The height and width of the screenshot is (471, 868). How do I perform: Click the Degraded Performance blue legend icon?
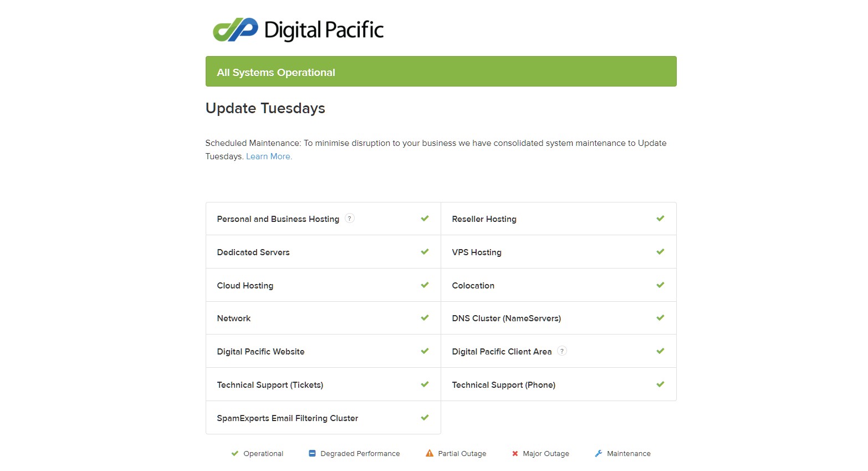click(312, 453)
